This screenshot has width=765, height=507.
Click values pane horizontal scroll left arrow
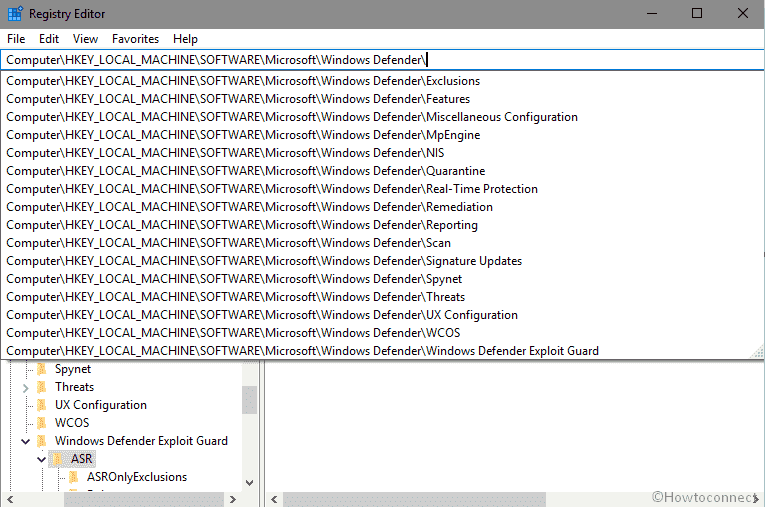tap(274, 500)
